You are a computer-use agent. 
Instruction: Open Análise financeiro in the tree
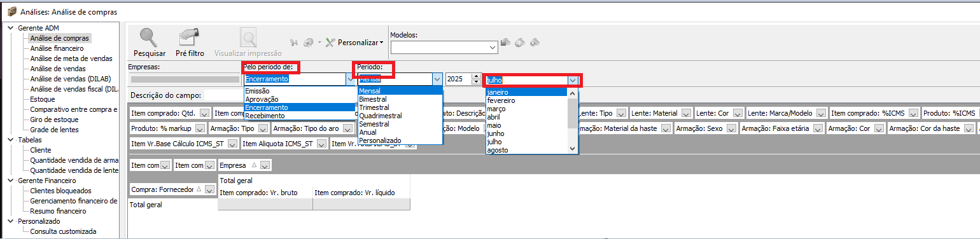57,48
